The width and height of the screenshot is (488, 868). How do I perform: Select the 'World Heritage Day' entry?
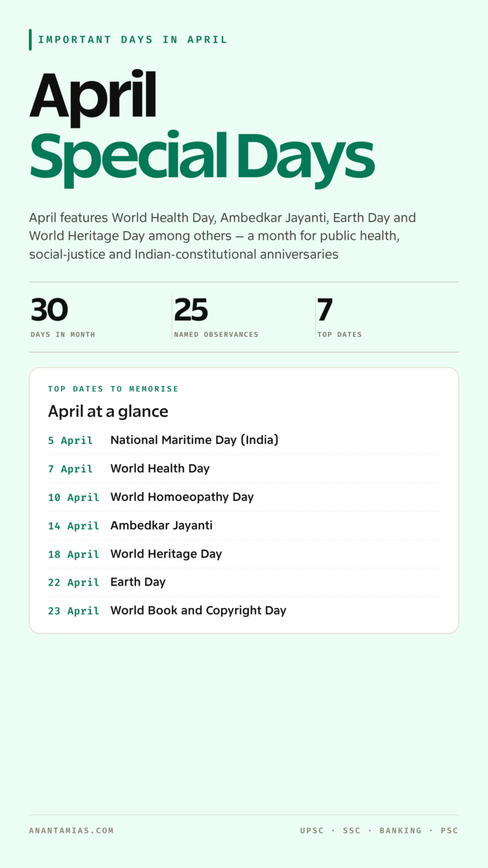tap(166, 554)
